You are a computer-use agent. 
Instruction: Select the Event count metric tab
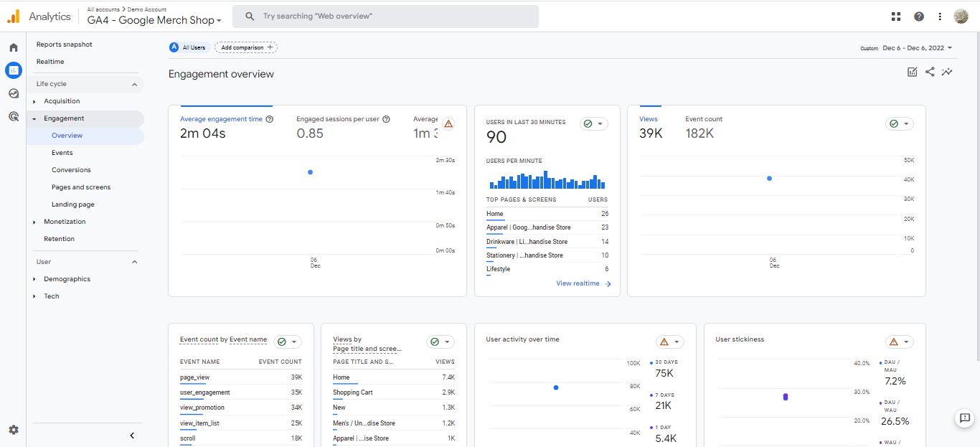point(704,128)
